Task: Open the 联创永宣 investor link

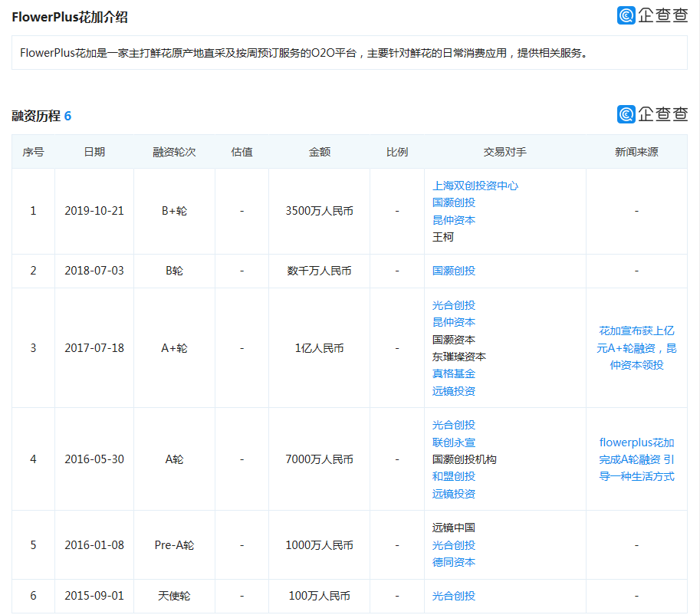Action: [x=454, y=442]
